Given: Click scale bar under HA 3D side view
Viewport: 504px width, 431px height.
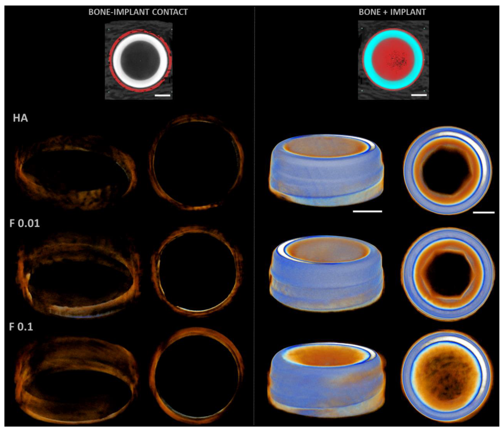Looking at the screenshot, I should click(x=367, y=212).
